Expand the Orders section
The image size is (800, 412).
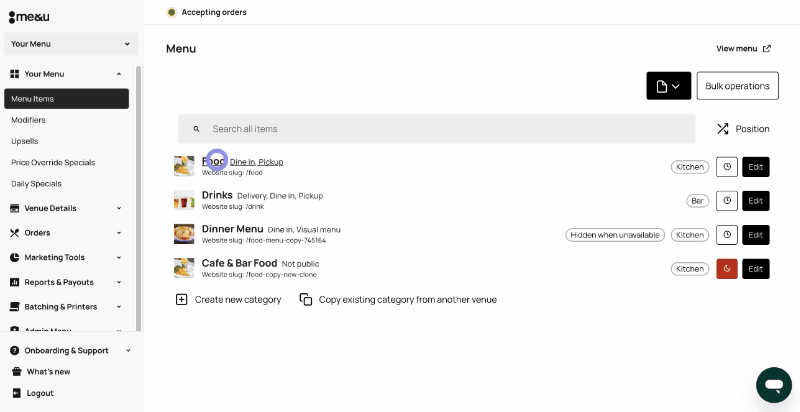coord(66,233)
